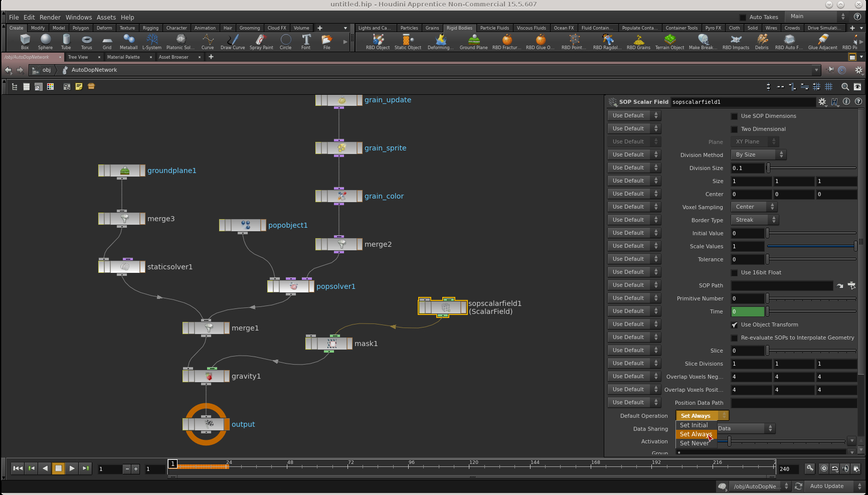Screen dimensions: 868x495
Task: Click the RBD Grains shelf tool
Action: click(638, 42)
